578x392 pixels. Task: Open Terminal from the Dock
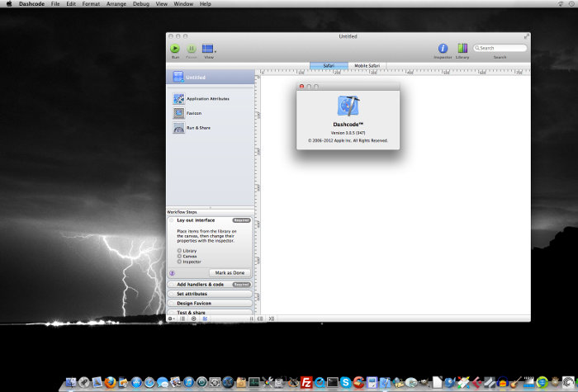(x=333, y=382)
